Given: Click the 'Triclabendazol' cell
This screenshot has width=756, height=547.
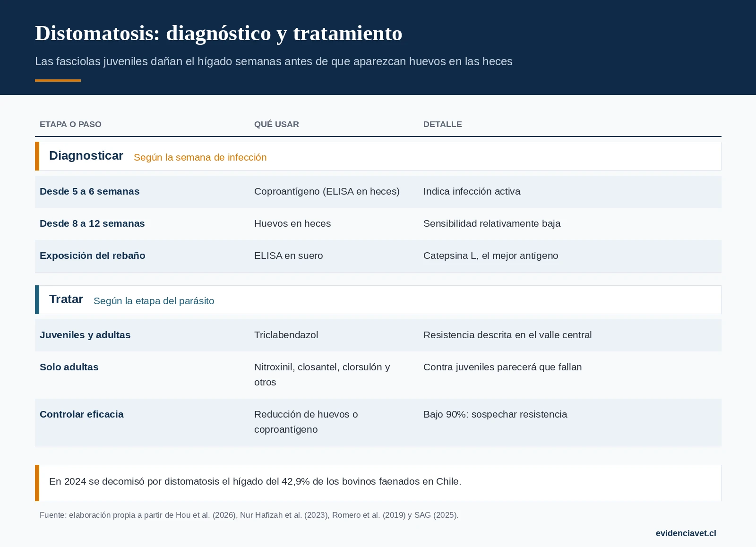Looking at the screenshot, I should pyautogui.click(x=286, y=335).
